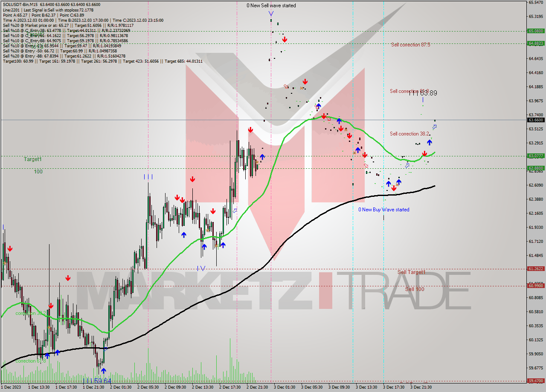
Task: Click the 62.1605 price axis value
Action: tap(535, 213)
